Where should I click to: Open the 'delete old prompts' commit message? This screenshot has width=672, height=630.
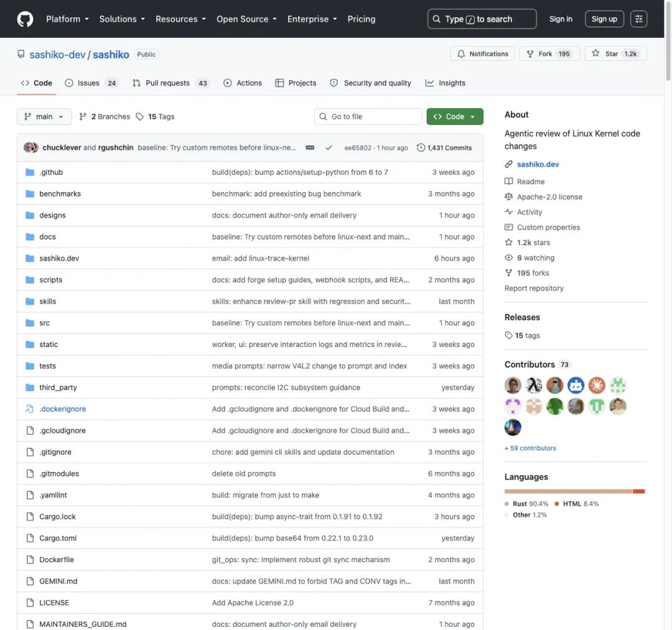pyautogui.click(x=243, y=473)
